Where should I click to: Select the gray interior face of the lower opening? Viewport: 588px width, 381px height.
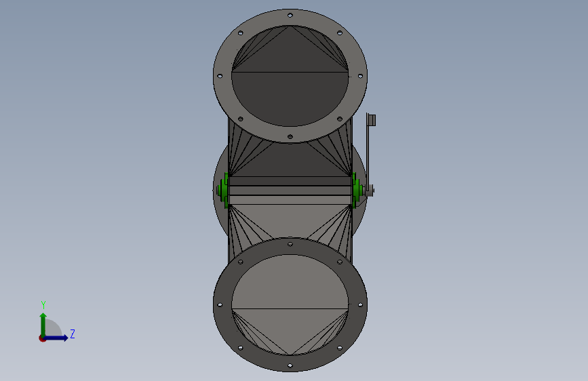click(290, 281)
